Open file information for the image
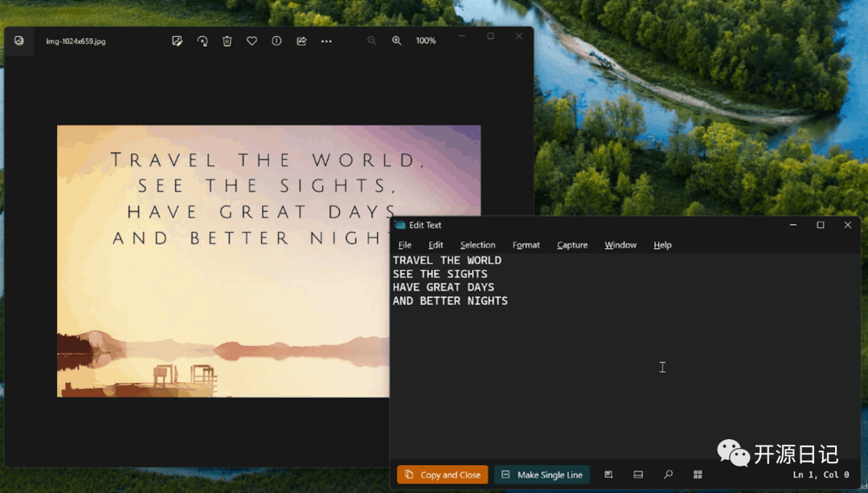 click(x=276, y=40)
